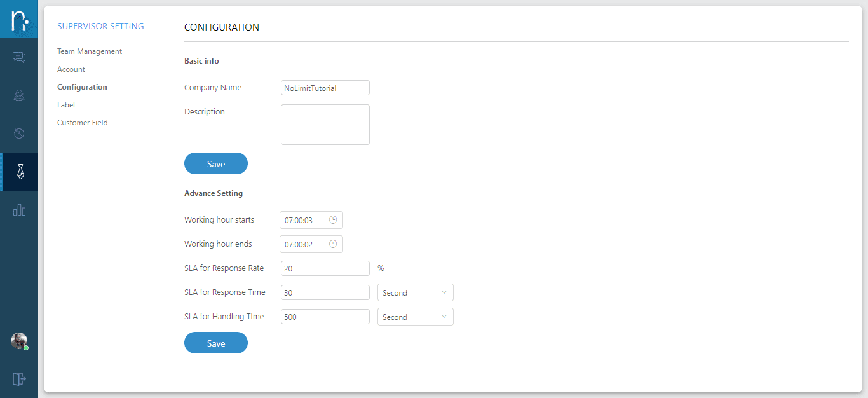Open the Customer Field settings page
The height and width of the screenshot is (398, 868).
pos(83,123)
